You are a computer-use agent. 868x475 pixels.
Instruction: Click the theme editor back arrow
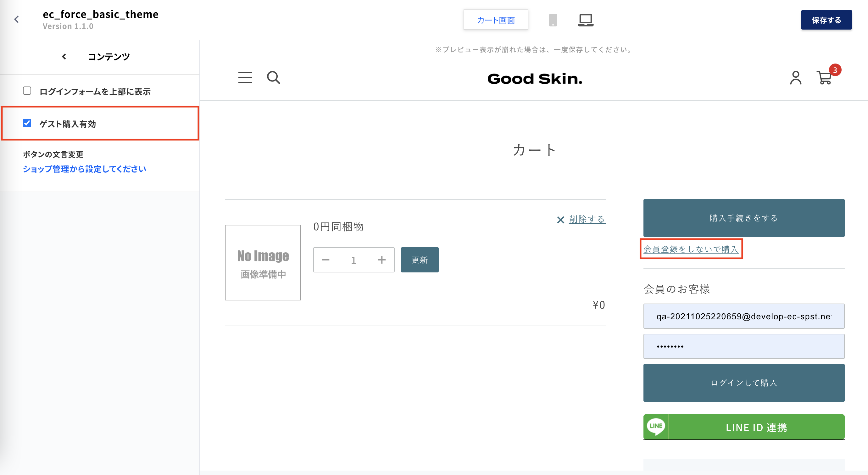pos(16,19)
